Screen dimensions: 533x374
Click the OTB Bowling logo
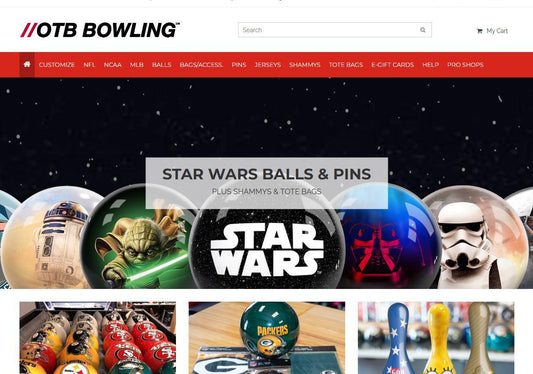[x=100, y=30]
